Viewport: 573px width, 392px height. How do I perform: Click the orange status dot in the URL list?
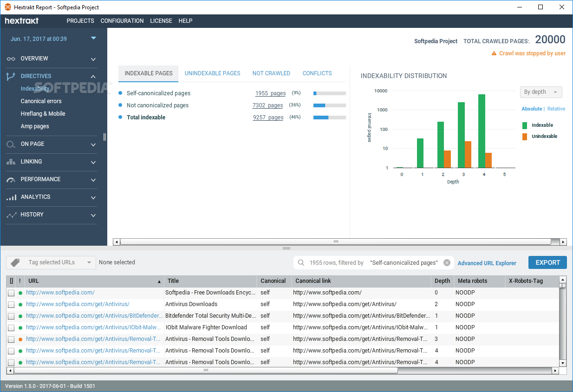click(x=20, y=340)
